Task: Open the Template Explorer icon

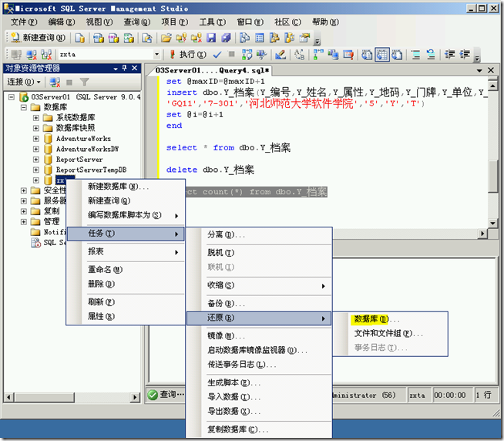Action: point(289,38)
